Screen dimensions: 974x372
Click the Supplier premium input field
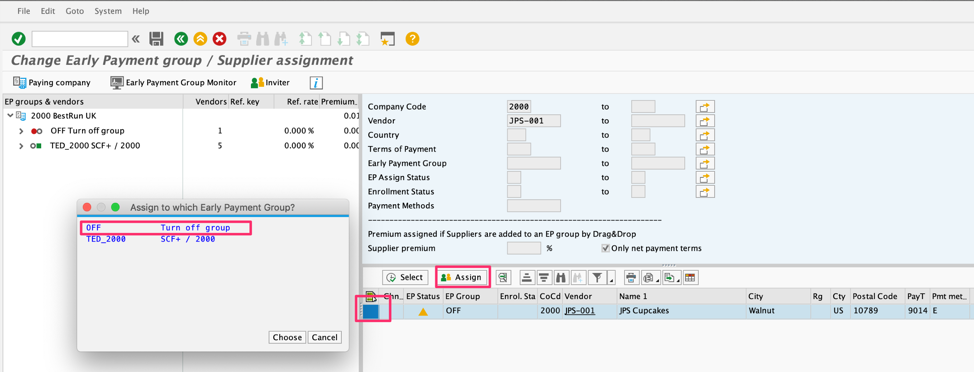524,248
